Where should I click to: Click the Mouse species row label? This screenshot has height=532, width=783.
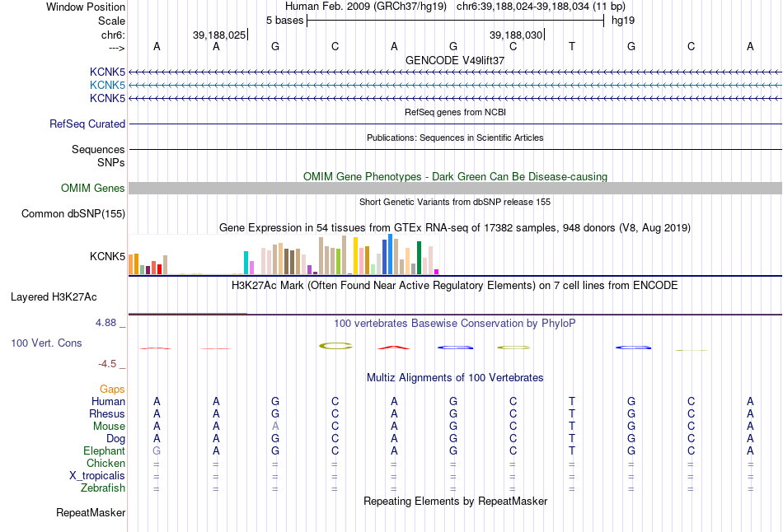[110, 427]
